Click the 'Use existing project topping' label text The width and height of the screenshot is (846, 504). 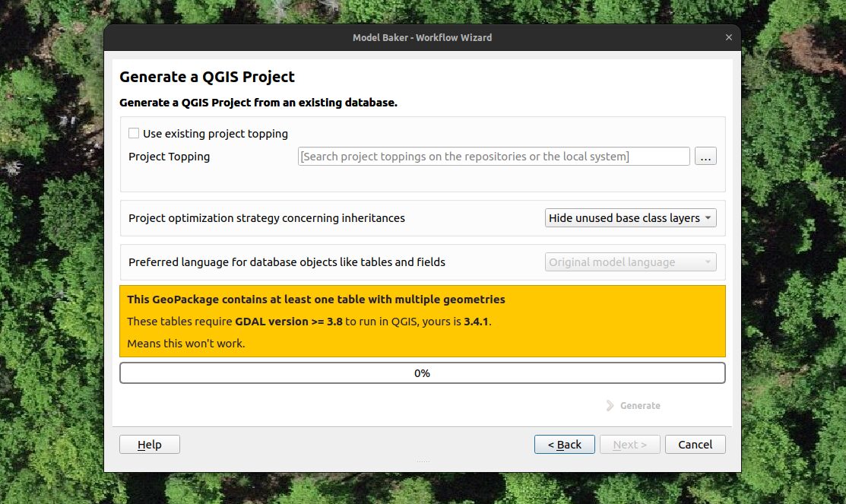215,134
